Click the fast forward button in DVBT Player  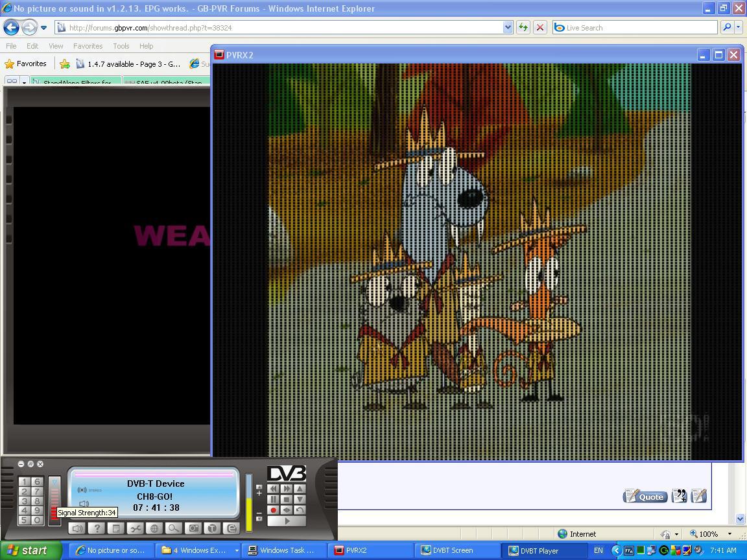(287, 489)
